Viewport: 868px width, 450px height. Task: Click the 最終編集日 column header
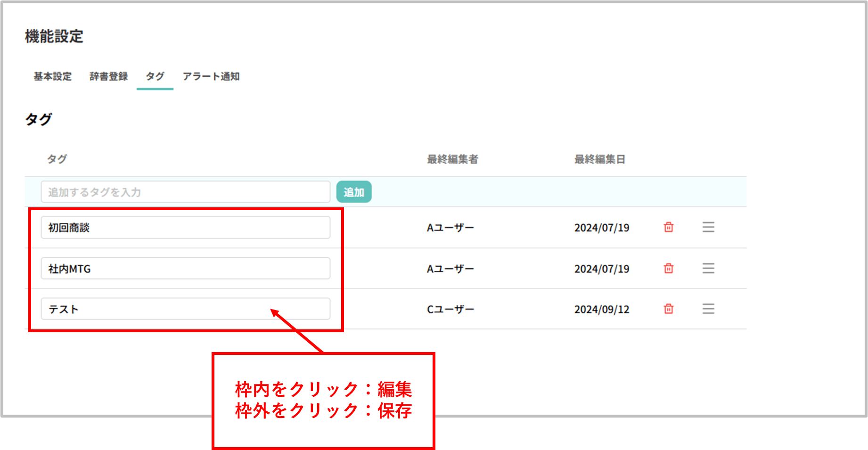(599, 159)
